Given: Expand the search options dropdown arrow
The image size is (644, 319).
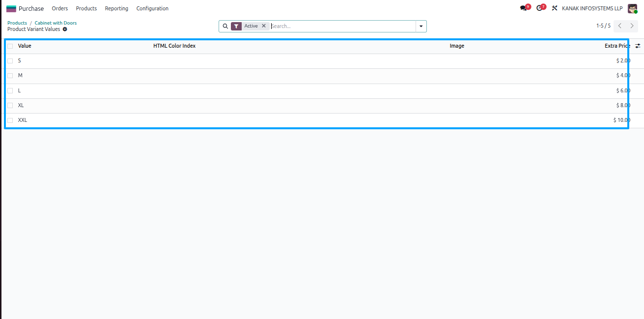Looking at the screenshot, I should (421, 26).
